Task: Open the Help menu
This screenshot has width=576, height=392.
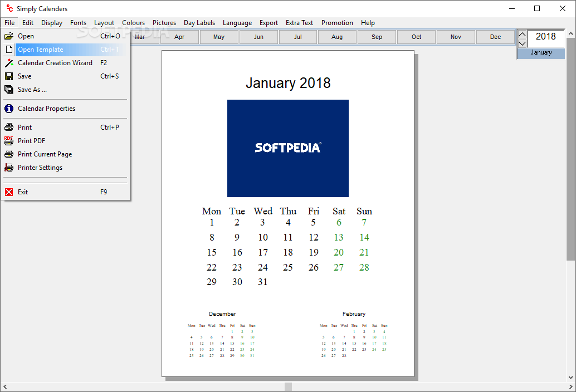Action: click(x=368, y=23)
